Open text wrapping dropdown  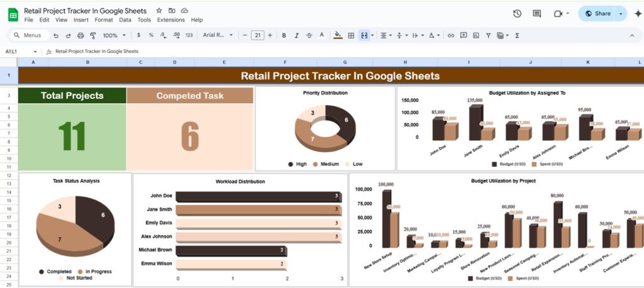(x=417, y=36)
